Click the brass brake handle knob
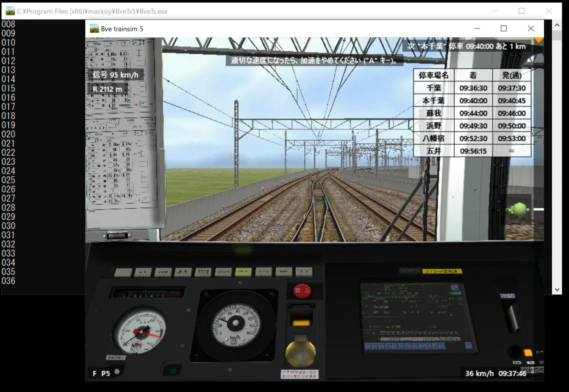The image size is (569, 392). pos(301,351)
